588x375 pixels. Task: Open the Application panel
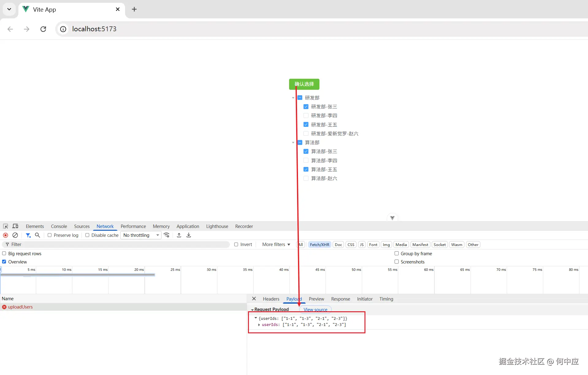pyautogui.click(x=188, y=226)
